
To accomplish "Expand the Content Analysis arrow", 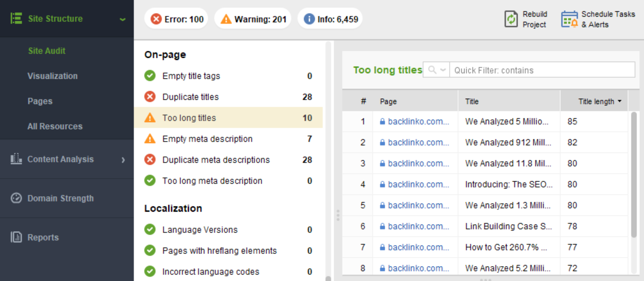I will tap(123, 160).
